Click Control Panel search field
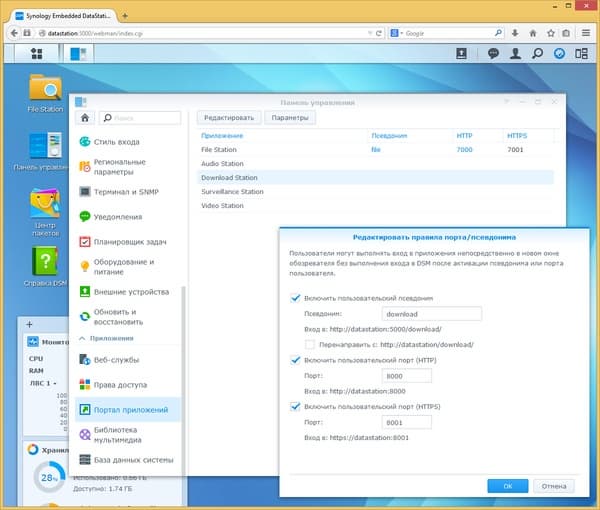This screenshot has width=600, height=510. pyautogui.click(x=140, y=118)
